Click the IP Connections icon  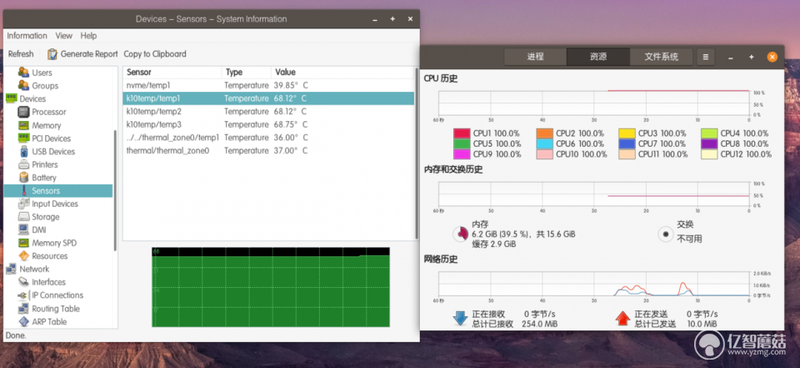coord(23,295)
